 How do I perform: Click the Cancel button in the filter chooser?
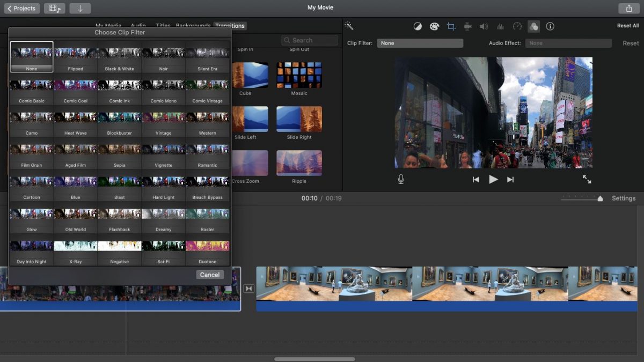pos(209,275)
